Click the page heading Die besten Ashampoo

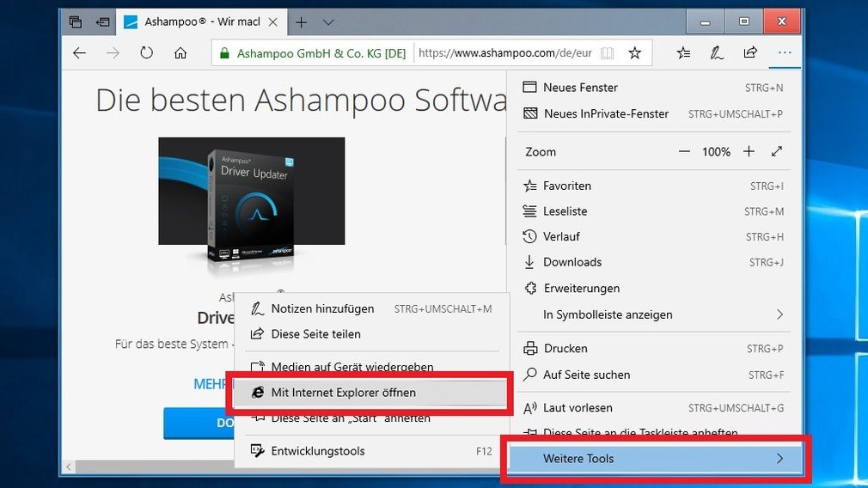point(301,101)
